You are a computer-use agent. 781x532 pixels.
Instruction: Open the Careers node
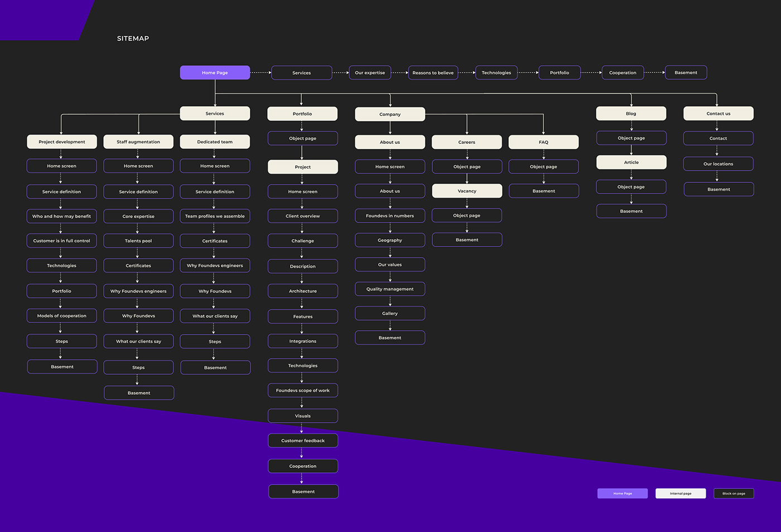pyautogui.click(x=467, y=142)
